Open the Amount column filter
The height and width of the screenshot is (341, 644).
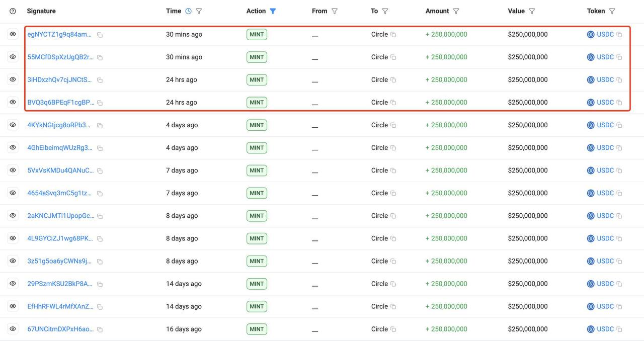pyautogui.click(x=456, y=11)
